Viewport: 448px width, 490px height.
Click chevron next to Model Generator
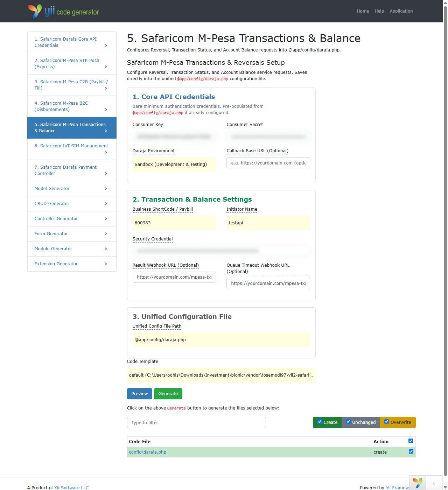pyautogui.click(x=106, y=189)
